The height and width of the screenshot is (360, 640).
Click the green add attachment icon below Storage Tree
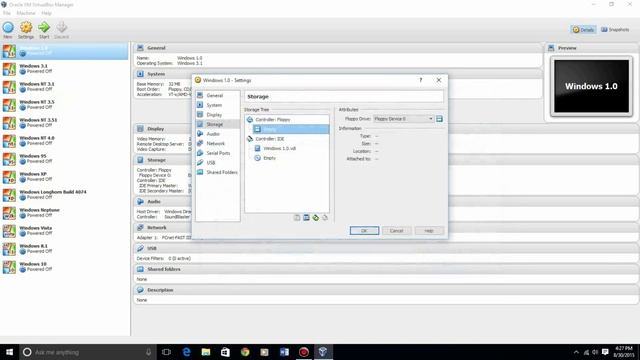[x=316, y=218]
